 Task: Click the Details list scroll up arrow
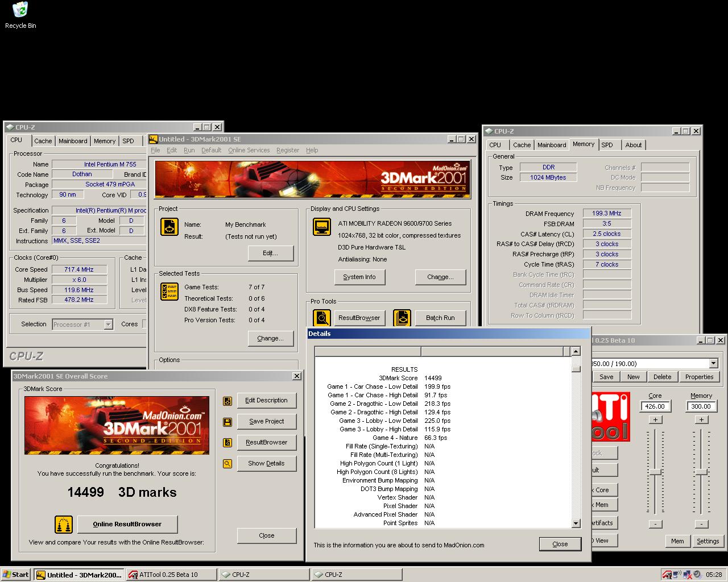tap(576, 352)
